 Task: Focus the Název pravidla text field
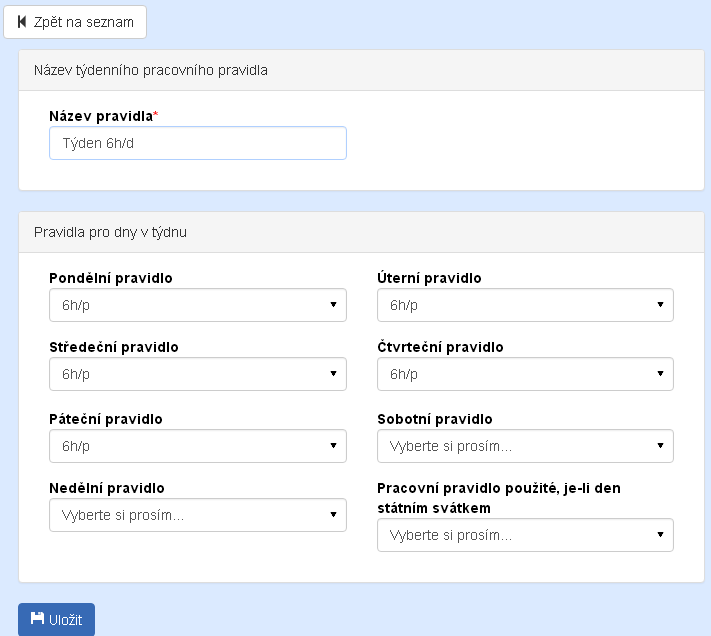(x=197, y=143)
